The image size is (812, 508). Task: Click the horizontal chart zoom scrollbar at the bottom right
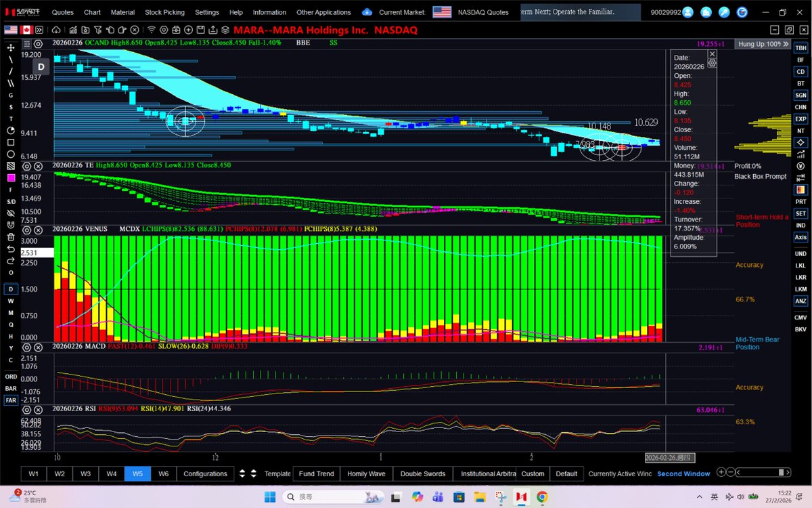click(765, 472)
